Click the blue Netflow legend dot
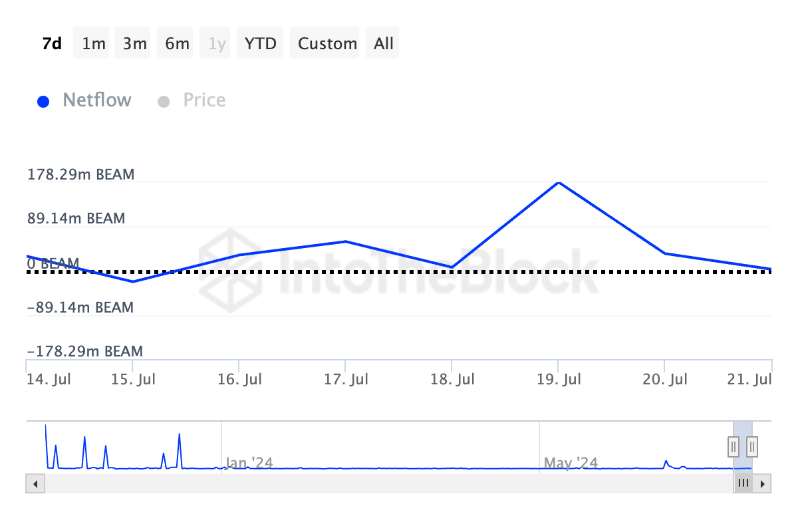Image resolution: width=798 pixels, height=532 pixels. pos(44,102)
